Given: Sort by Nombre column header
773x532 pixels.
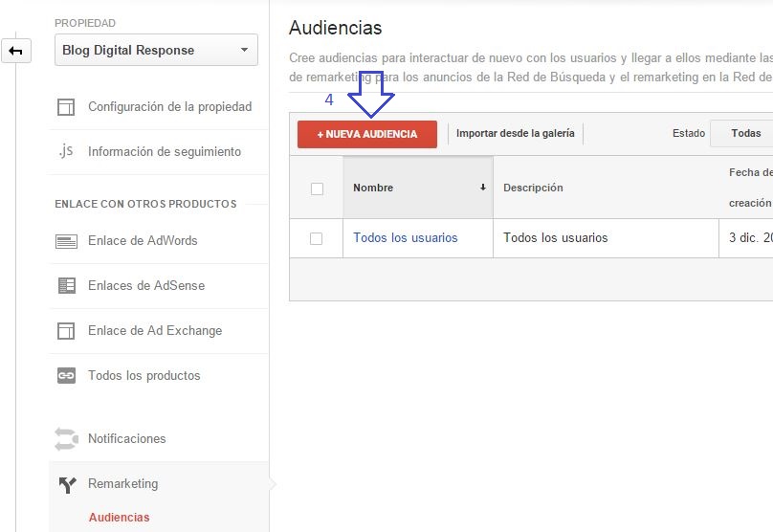Looking at the screenshot, I should pyautogui.click(x=418, y=188).
